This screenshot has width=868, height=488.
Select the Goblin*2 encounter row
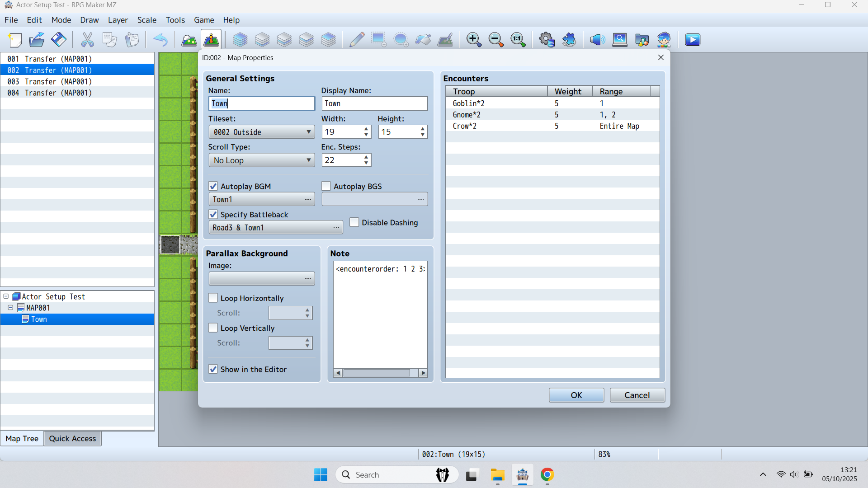click(552, 103)
